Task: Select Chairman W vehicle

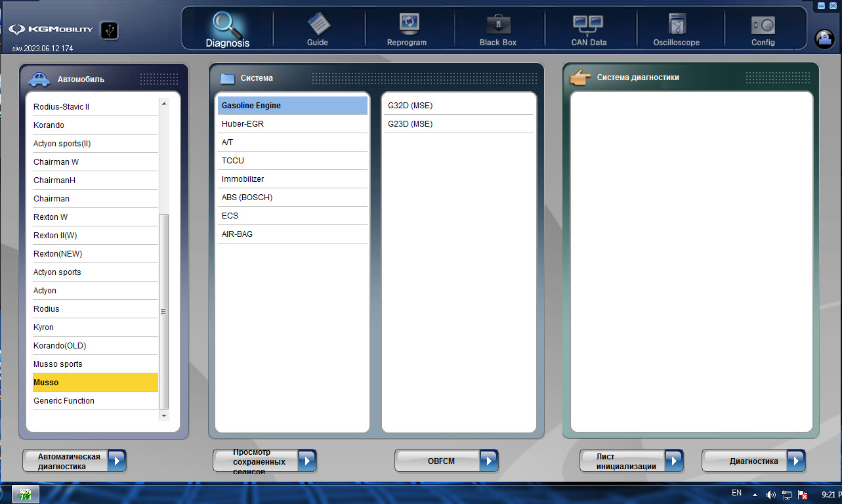Action: 95,161
